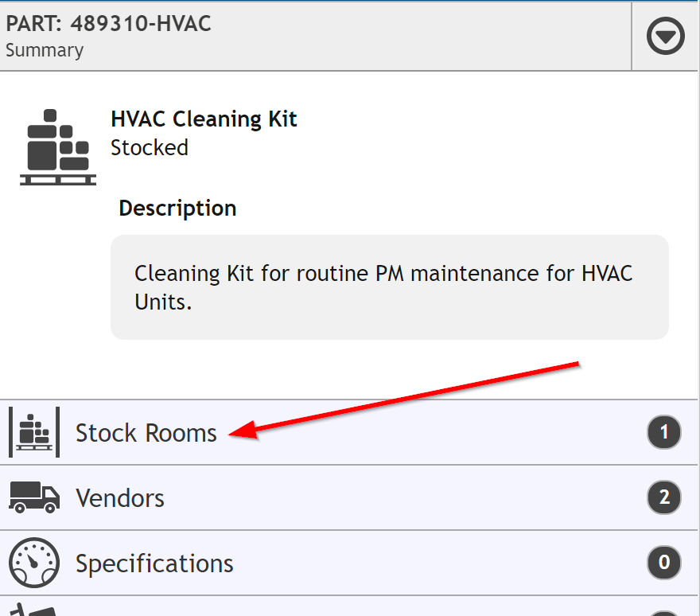Click the Stock Rooms count badge 1
Viewport: 700px width, 616px height.
point(664,432)
